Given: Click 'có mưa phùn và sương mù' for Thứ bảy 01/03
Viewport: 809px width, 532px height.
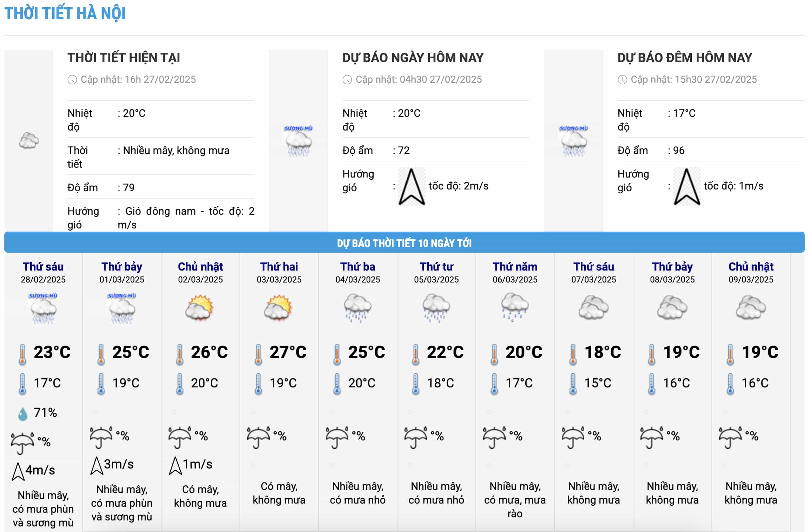Looking at the screenshot, I should coord(122,510).
